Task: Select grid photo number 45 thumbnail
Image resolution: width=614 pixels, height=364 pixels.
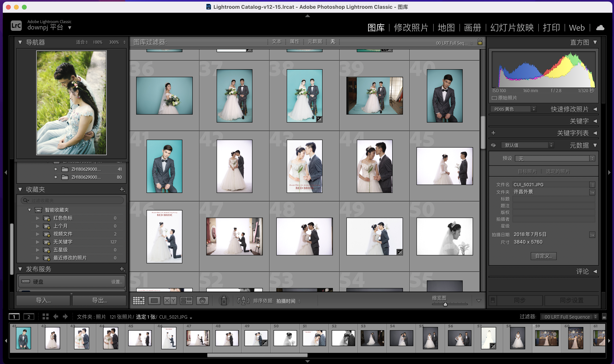Action: pyautogui.click(x=444, y=166)
